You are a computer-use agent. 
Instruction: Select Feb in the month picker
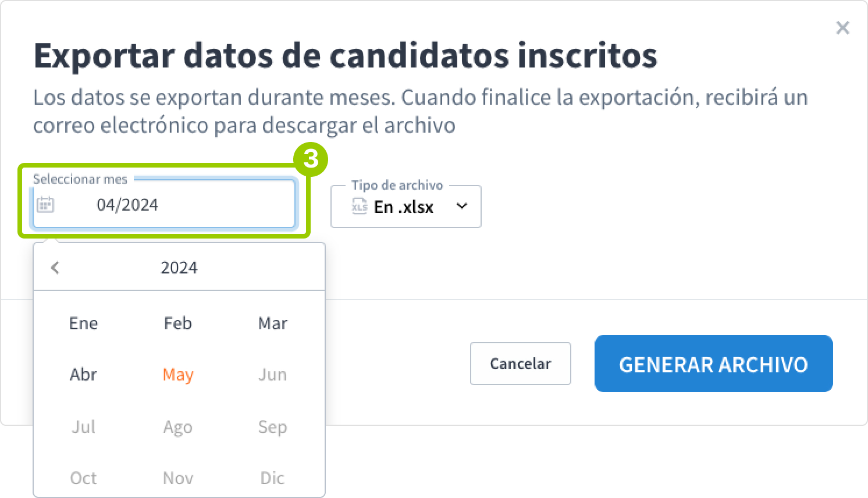177,323
